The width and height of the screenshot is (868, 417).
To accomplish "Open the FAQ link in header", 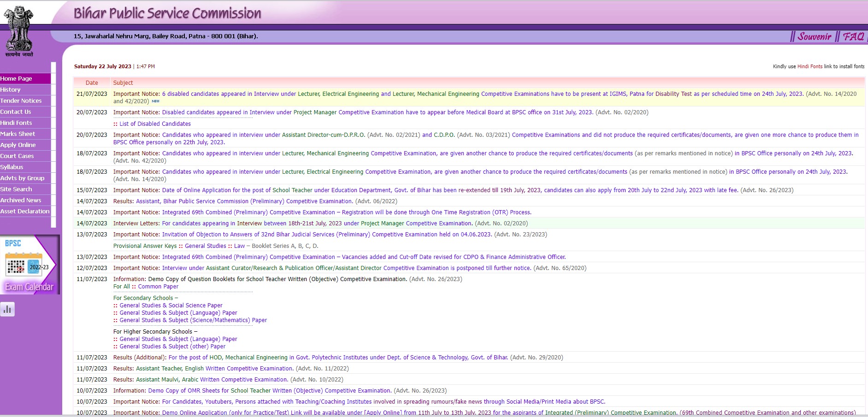I will pyautogui.click(x=854, y=36).
